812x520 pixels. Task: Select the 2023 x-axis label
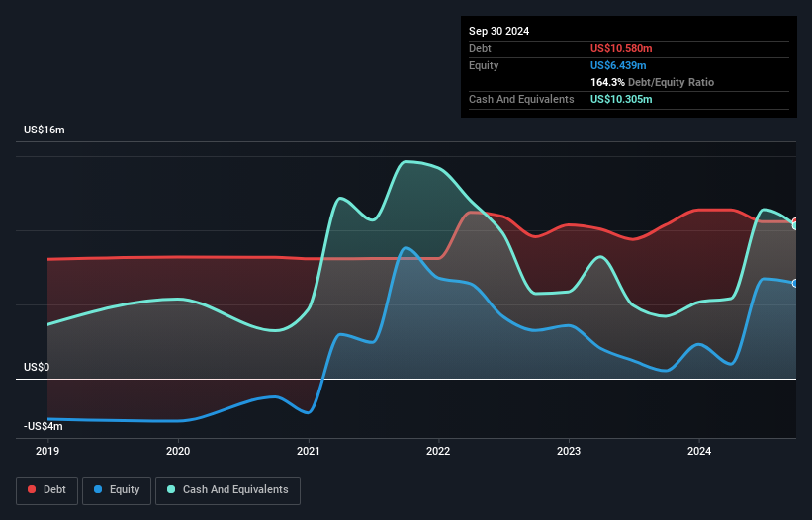[569, 451]
